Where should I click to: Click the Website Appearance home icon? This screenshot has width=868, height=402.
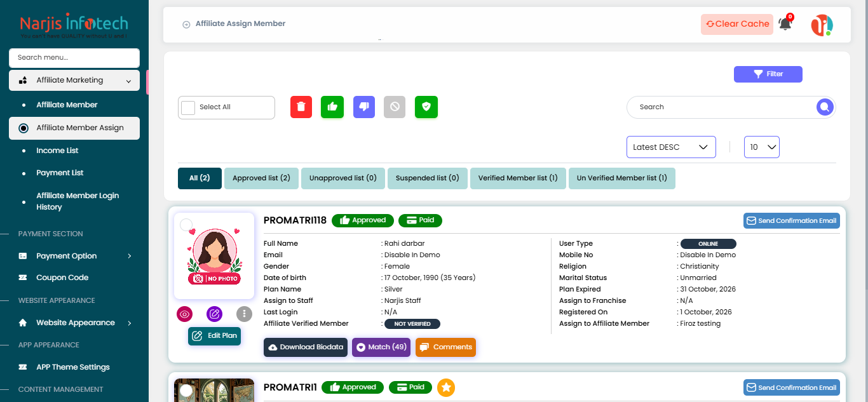pyautogui.click(x=23, y=323)
